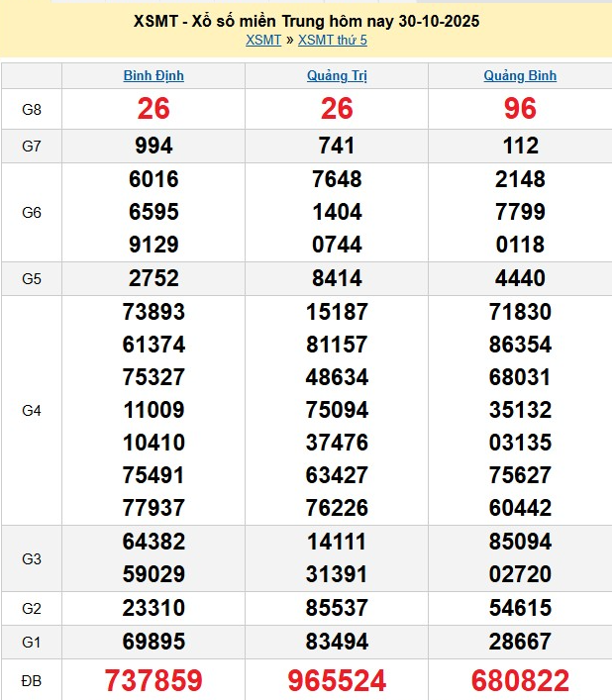This screenshot has width=612, height=700.
Task: Select the G7 result 994
Action: 153,147
